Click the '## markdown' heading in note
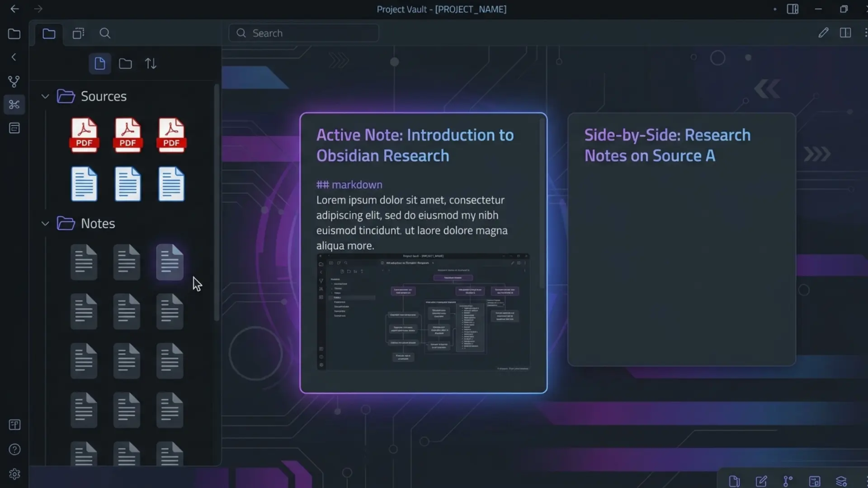The width and height of the screenshot is (868, 488). (349, 184)
